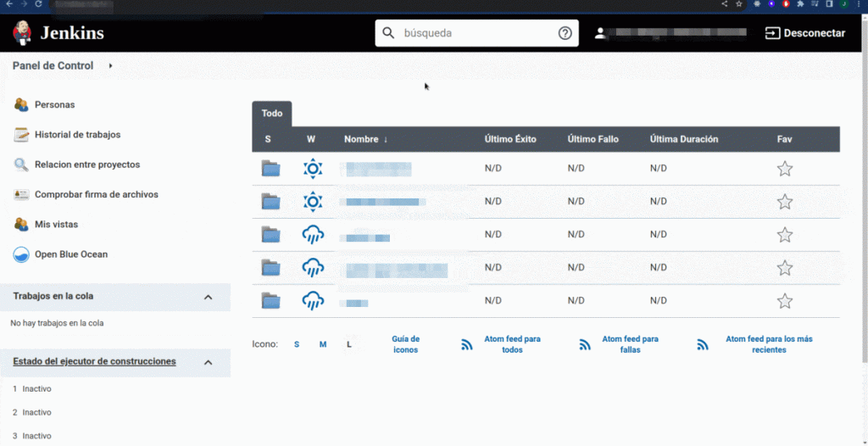
Task: Click rainy weather icon in third row
Action: pos(313,235)
